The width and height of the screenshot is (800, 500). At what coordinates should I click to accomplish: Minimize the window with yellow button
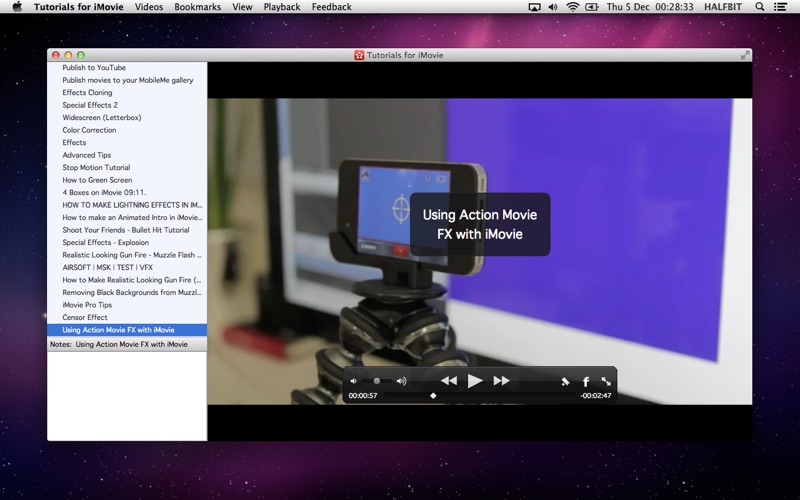(68, 55)
